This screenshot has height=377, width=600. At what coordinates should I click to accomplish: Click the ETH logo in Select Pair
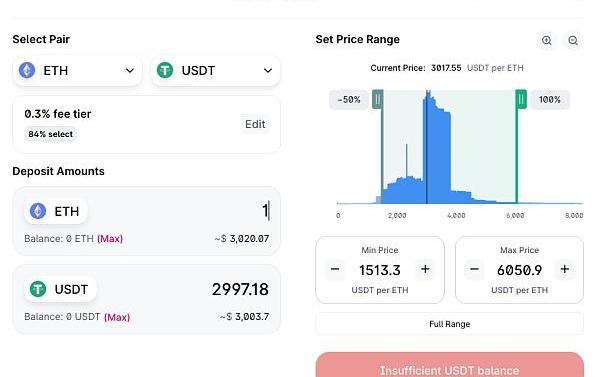pos(27,70)
